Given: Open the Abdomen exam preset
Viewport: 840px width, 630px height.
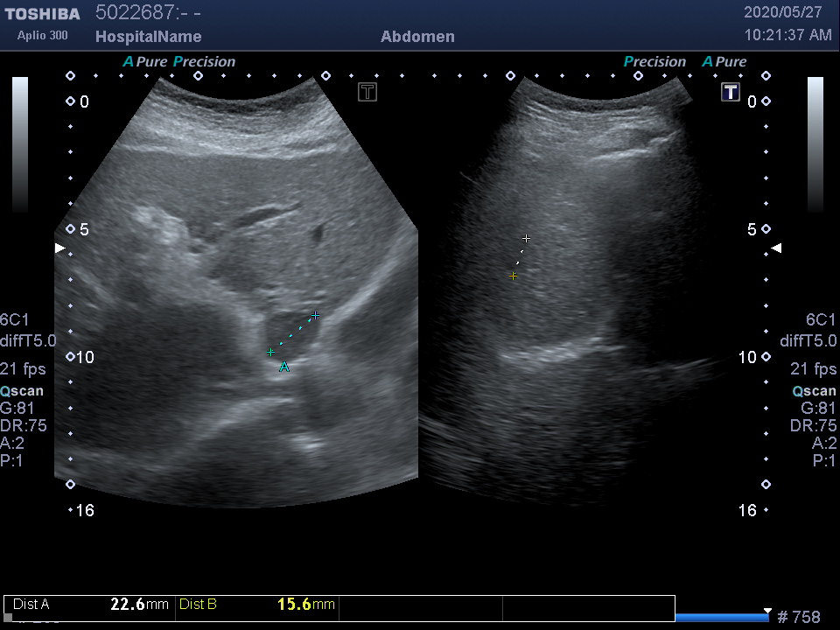Looking at the screenshot, I should 417,37.
